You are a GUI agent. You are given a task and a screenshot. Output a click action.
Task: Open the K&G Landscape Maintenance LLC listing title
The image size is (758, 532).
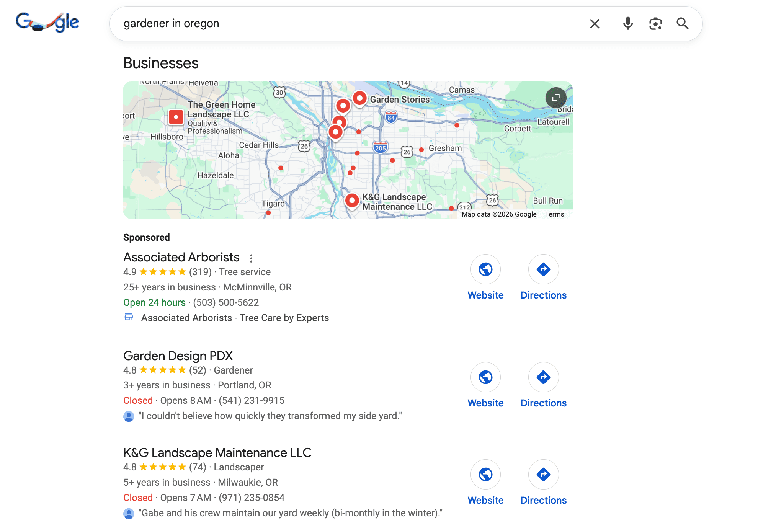(x=217, y=453)
